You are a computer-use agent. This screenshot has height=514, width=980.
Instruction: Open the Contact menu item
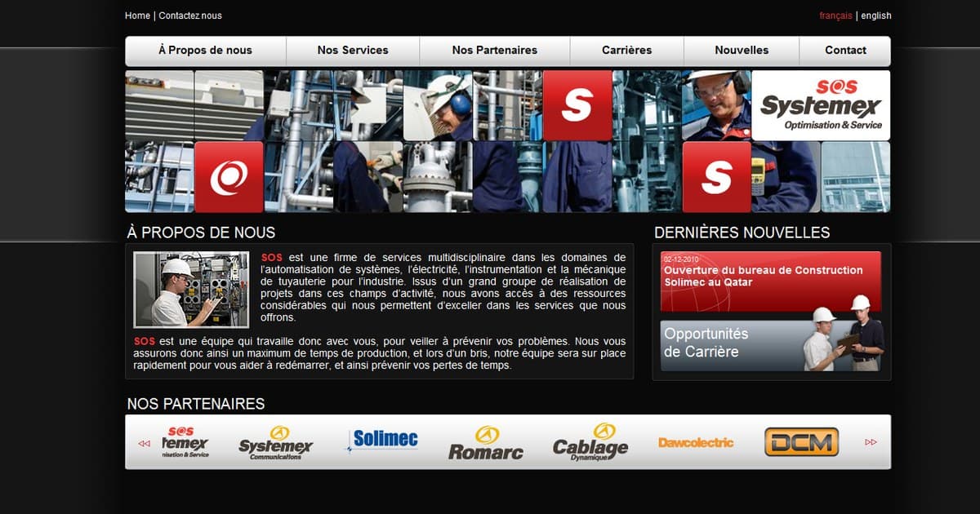tap(845, 51)
